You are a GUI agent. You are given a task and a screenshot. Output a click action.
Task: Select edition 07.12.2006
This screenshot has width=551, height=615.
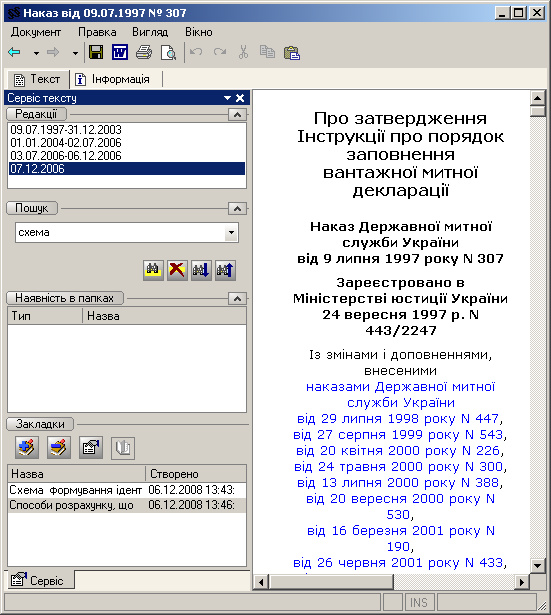coord(127,169)
